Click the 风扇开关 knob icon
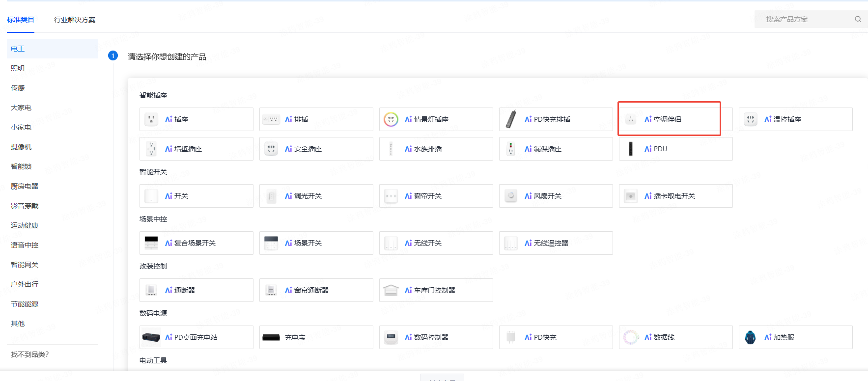The image size is (868, 381). click(511, 196)
